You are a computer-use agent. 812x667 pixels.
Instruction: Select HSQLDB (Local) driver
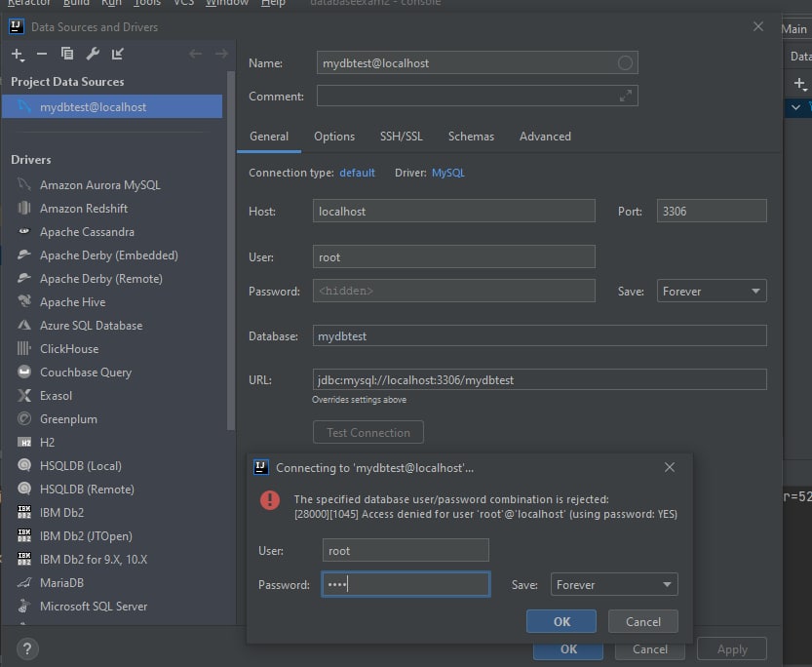point(80,465)
